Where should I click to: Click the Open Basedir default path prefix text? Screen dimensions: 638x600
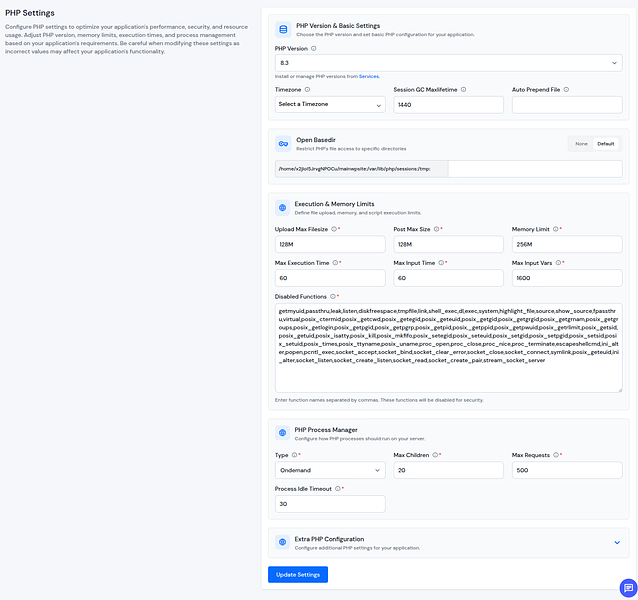point(354,169)
